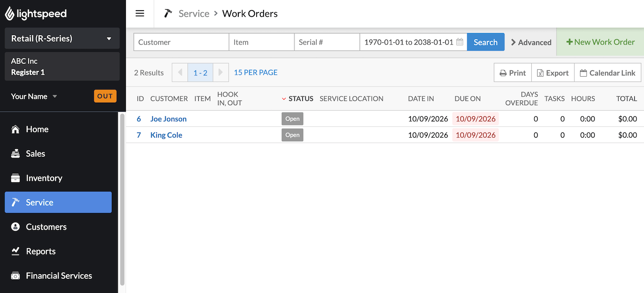The height and width of the screenshot is (293, 644).
Task: Click the Lightspeed flame logo
Action: point(10,14)
